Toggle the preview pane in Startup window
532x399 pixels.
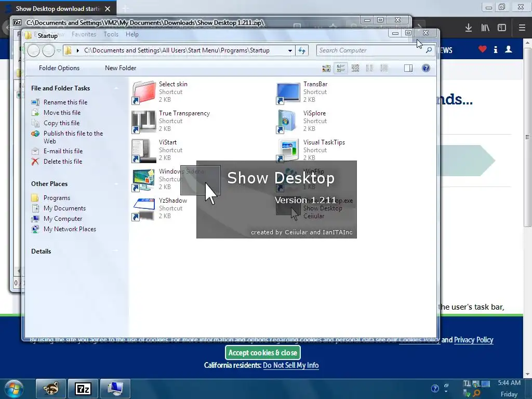(x=408, y=68)
